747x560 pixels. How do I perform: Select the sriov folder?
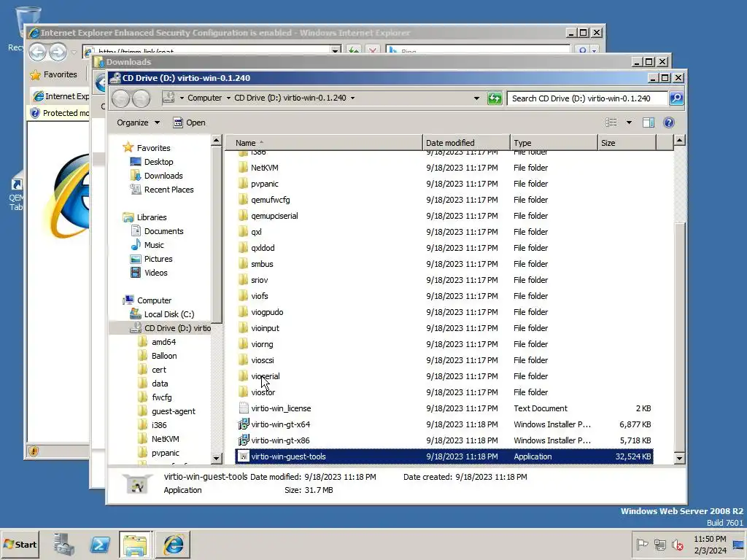[x=259, y=281]
